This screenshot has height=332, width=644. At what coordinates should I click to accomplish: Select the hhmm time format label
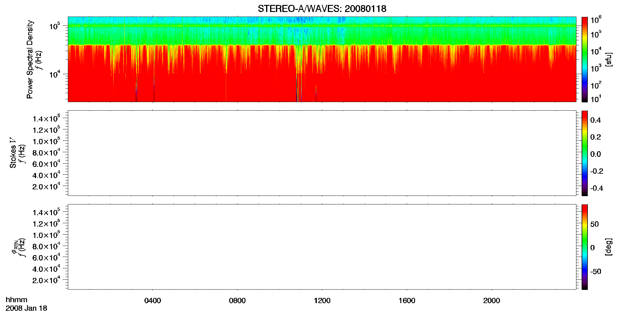click(x=17, y=300)
